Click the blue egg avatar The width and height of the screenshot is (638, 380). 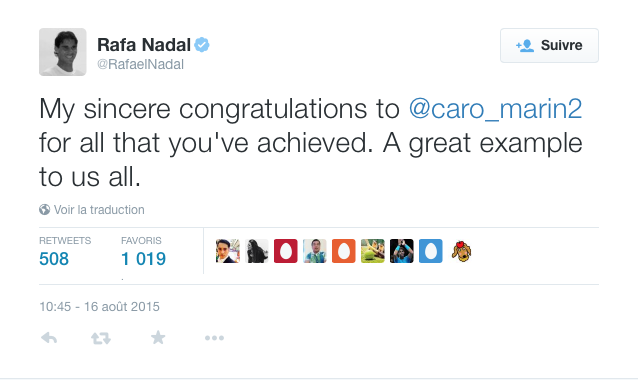pyautogui.click(x=430, y=251)
